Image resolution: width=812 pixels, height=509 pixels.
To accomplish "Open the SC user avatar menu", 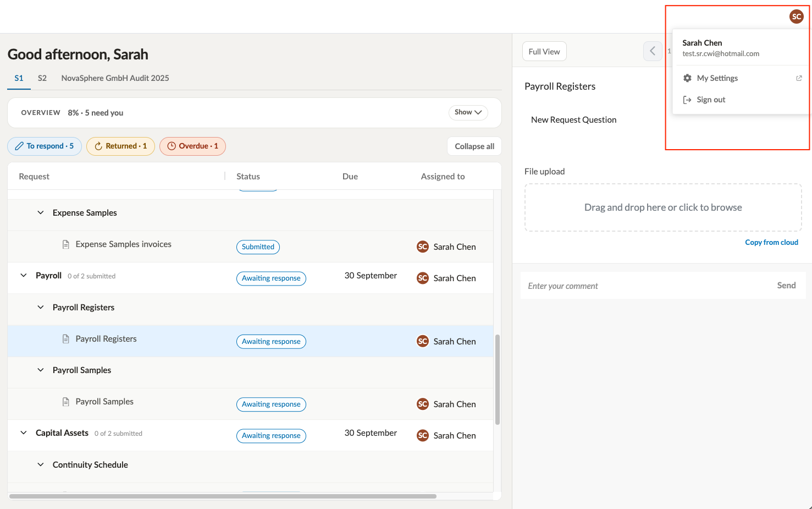I will (796, 17).
